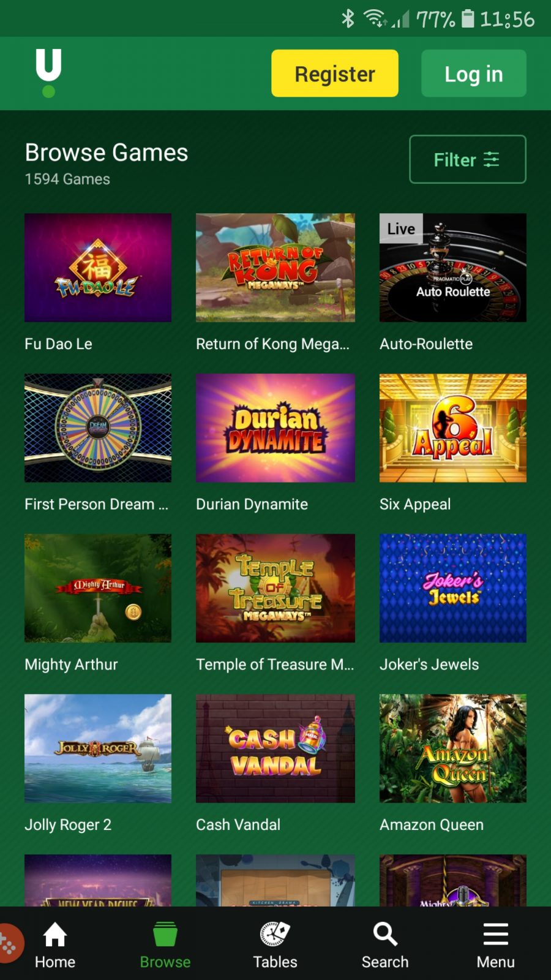Click the Log in button
This screenshot has width=551, height=980.
(474, 73)
